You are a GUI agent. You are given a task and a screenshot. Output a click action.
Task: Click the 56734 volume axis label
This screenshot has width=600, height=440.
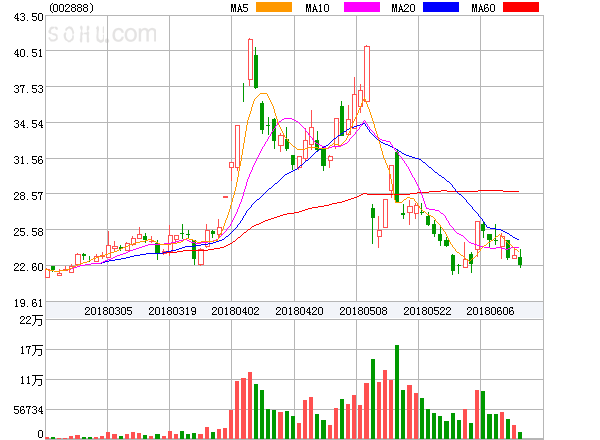pyautogui.click(x=28, y=410)
